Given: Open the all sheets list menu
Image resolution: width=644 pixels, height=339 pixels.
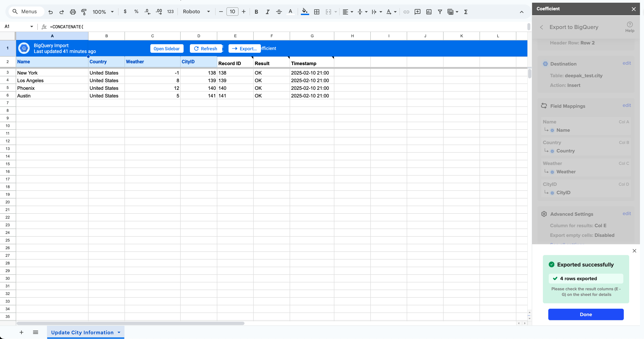Looking at the screenshot, I should (x=36, y=332).
